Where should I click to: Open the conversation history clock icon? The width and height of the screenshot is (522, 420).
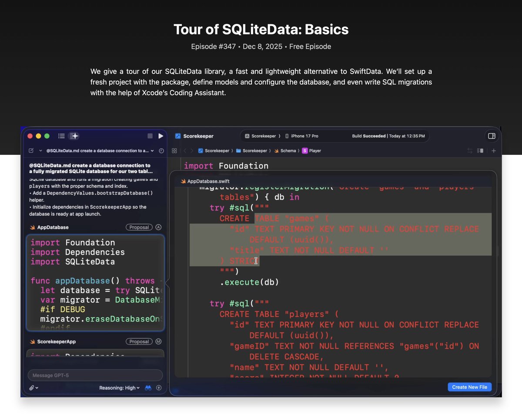click(161, 151)
